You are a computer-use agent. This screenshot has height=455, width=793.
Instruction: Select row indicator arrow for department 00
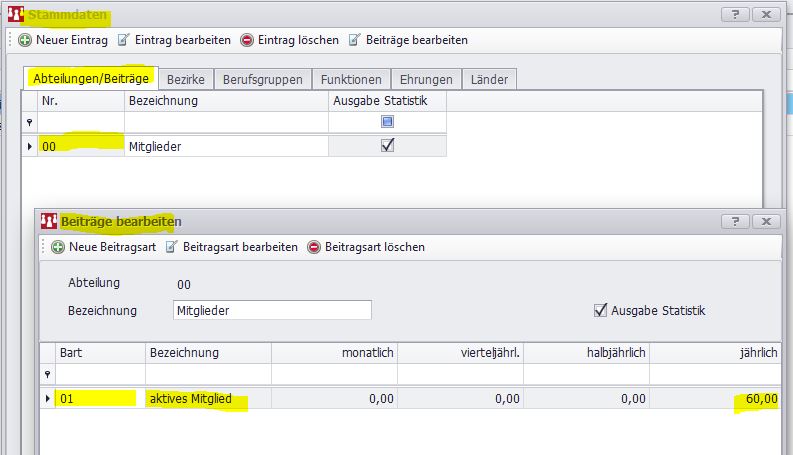[29, 146]
